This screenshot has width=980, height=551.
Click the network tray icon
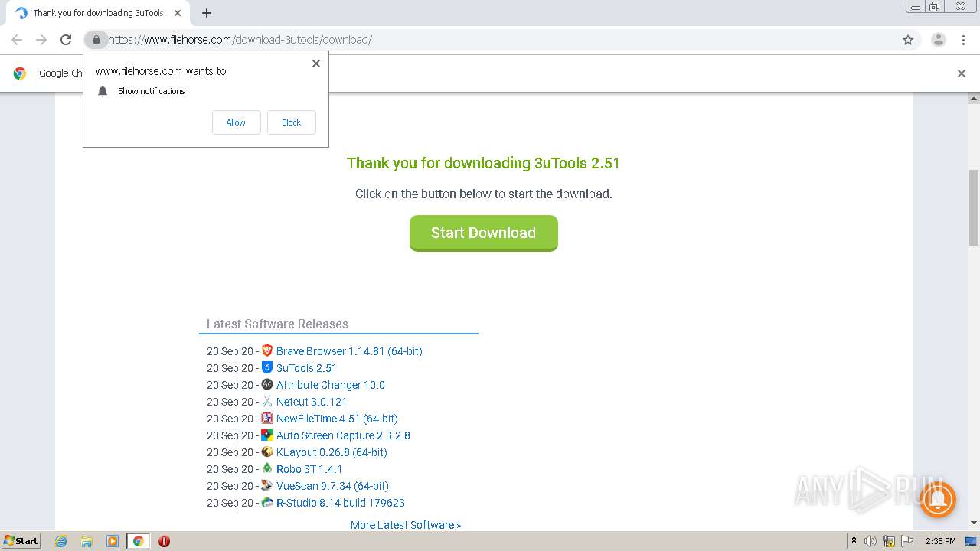click(888, 541)
